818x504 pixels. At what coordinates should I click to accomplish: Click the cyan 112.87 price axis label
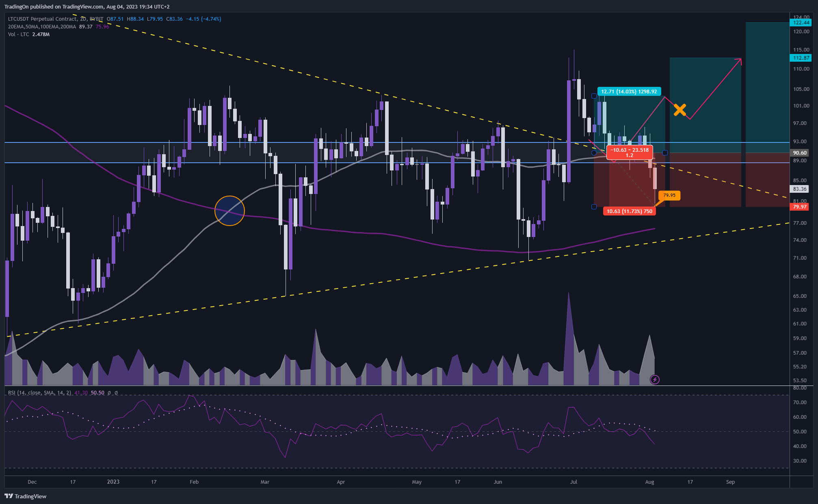click(801, 58)
